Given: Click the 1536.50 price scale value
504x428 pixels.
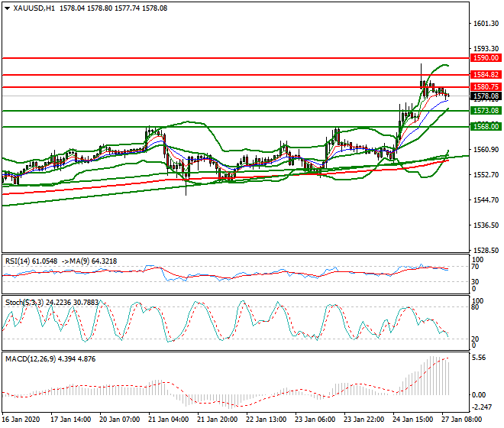Looking at the screenshot, I should [x=486, y=225].
